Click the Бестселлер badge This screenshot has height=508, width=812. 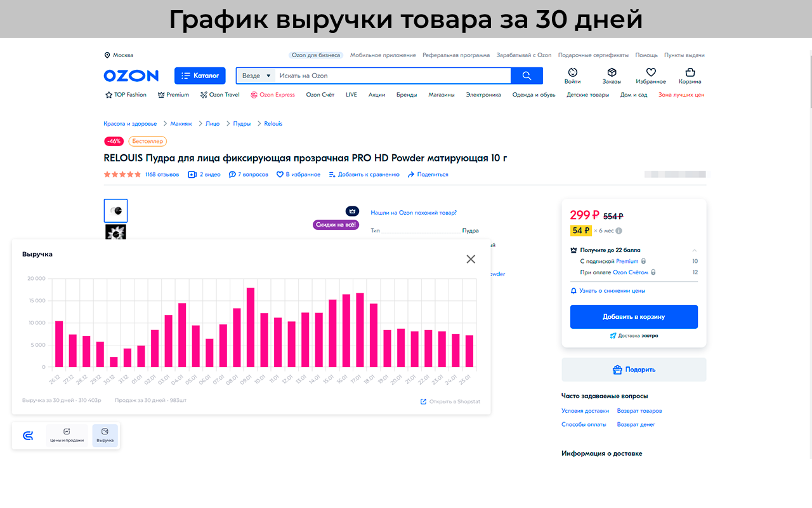click(x=147, y=141)
